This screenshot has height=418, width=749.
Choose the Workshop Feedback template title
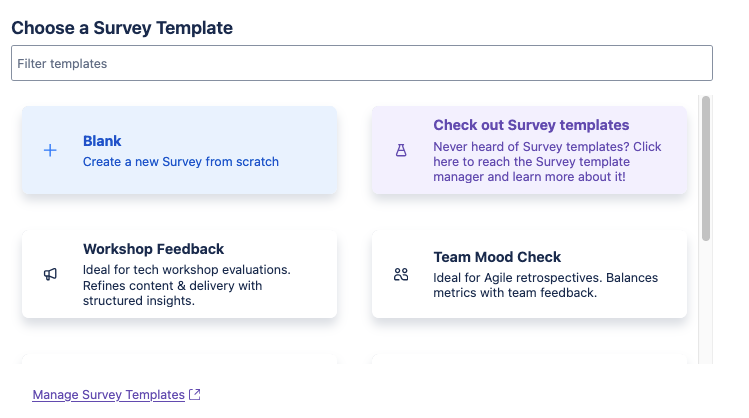pyautogui.click(x=153, y=249)
